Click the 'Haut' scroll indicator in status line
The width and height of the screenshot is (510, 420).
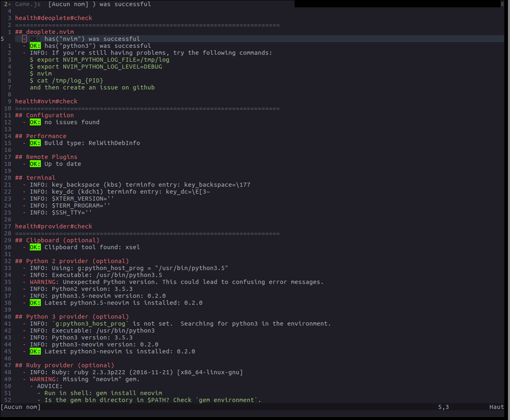497,407
